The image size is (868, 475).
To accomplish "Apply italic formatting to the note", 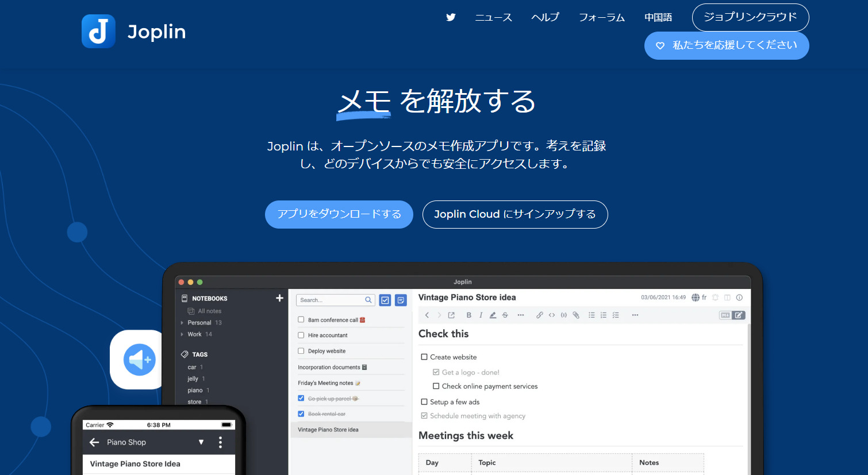I will 481,315.
